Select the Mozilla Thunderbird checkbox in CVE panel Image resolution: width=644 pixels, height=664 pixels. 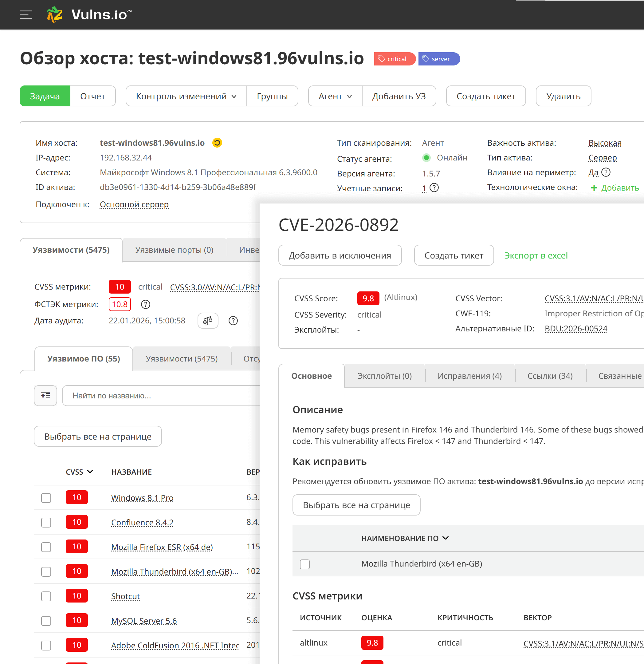click(305, 564)
